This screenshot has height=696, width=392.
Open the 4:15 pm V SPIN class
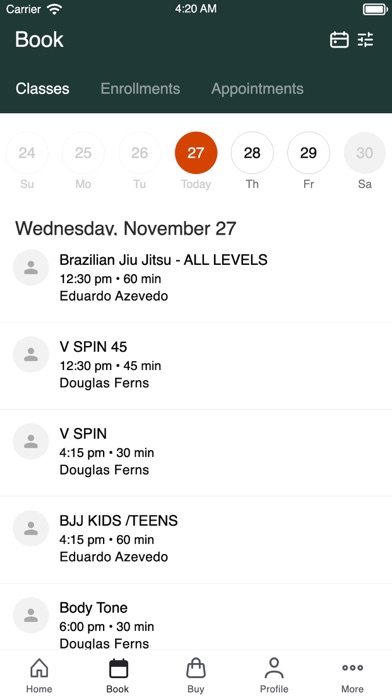(196, 453)
